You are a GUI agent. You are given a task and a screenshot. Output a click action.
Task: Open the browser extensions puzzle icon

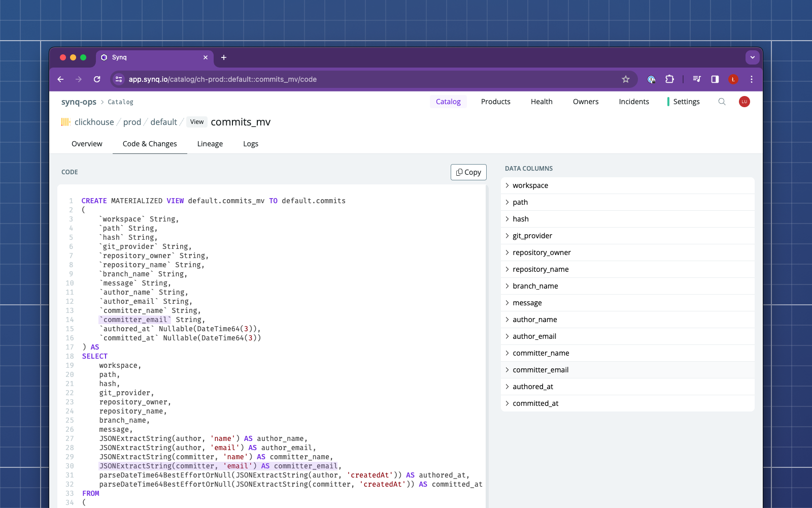[x=669, y=79]
